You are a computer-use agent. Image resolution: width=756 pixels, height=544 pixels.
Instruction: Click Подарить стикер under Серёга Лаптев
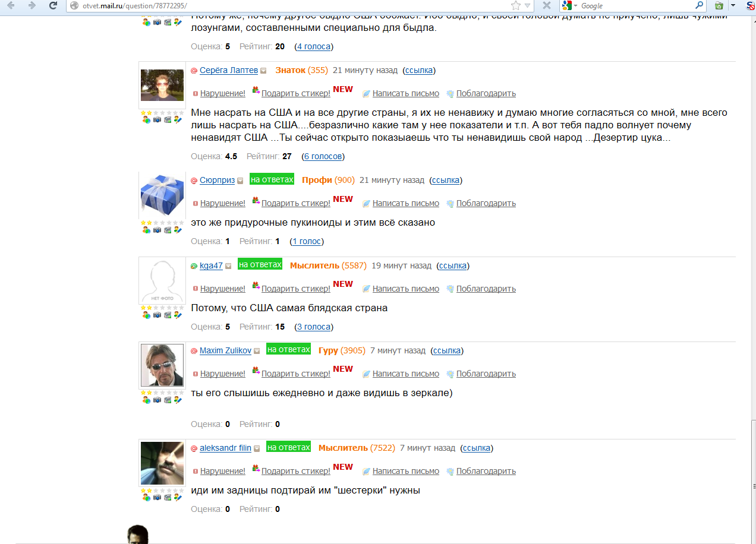296,93
